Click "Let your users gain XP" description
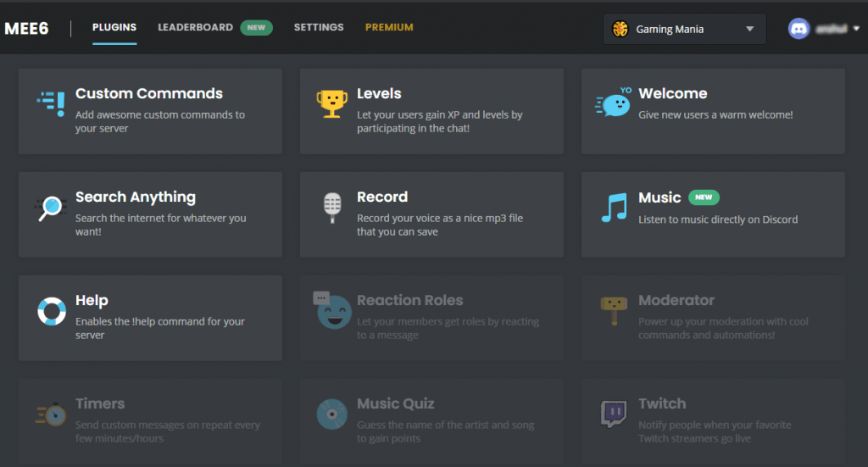868x467 pixels. coord(440,121)
